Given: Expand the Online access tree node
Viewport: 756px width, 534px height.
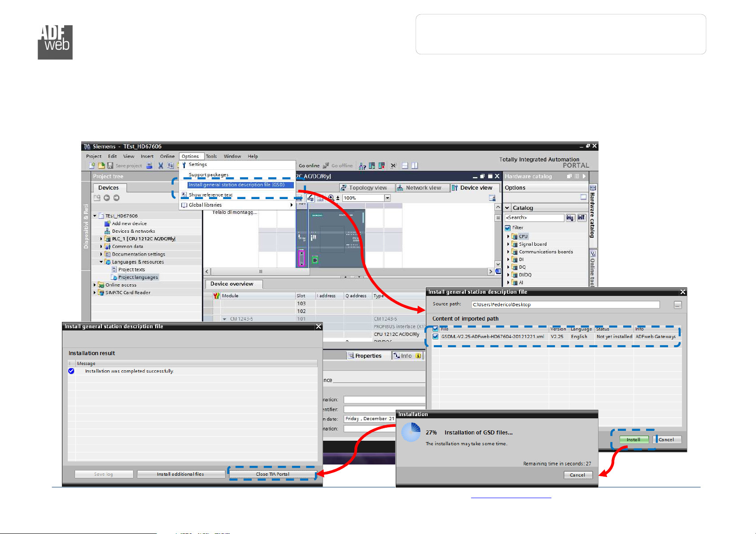Looking at the screenshot, I should pos(95,285).
